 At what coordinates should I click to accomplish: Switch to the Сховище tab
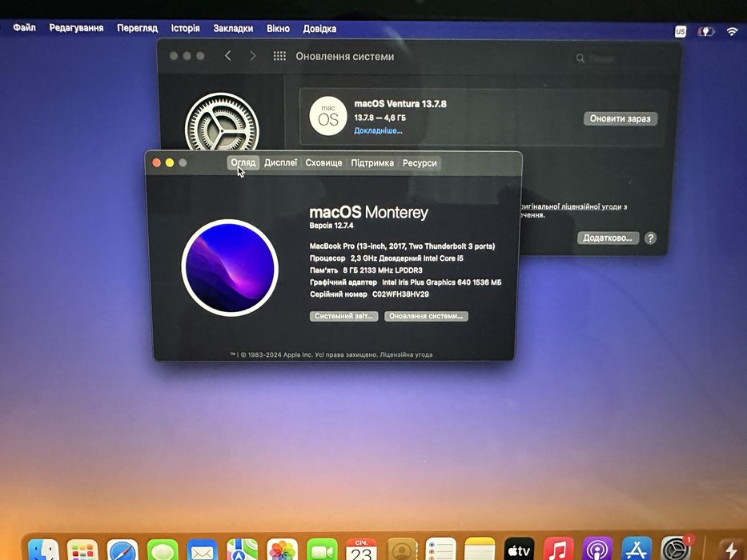click(323, 163)
